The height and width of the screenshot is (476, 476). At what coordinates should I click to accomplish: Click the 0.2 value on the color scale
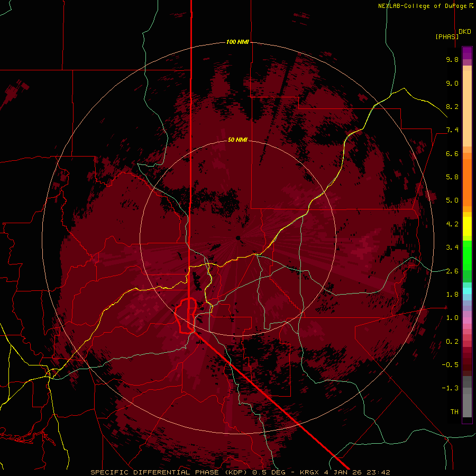tap(452, 342)
